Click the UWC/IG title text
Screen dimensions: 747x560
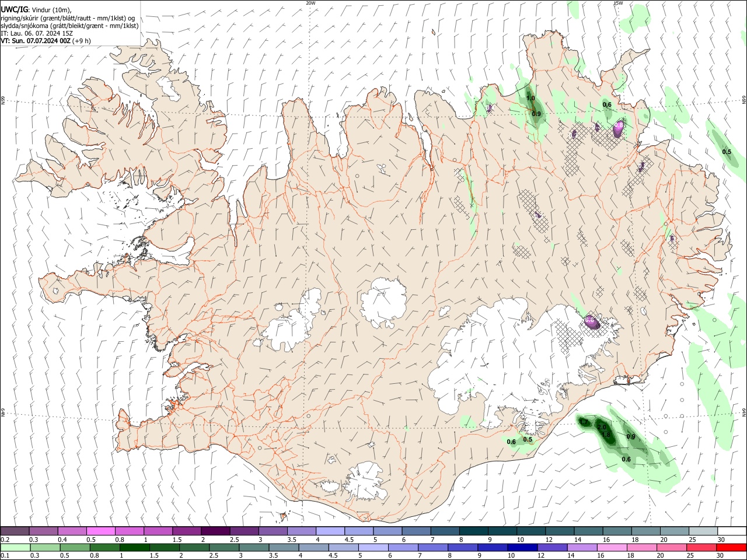(x=14, y=9)
